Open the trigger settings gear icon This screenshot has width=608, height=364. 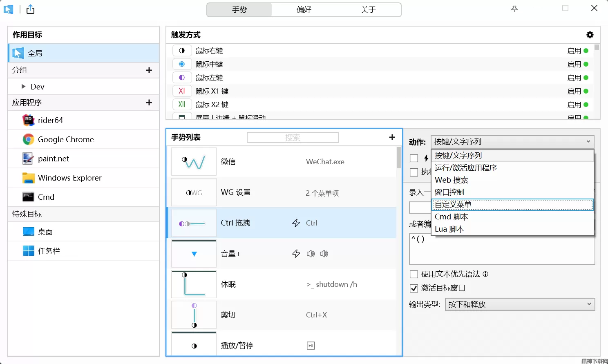[x=590, y=35]
